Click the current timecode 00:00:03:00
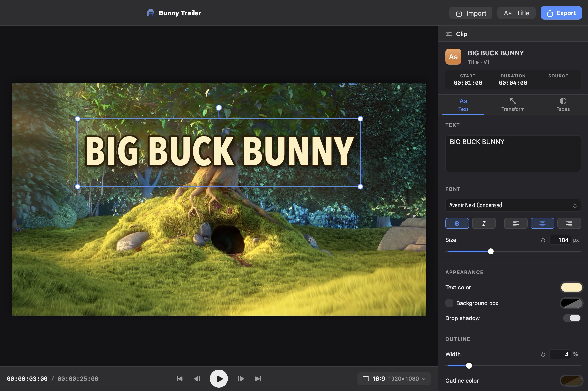The height and width of the screenshot is (391, 588). coord(27,379)
